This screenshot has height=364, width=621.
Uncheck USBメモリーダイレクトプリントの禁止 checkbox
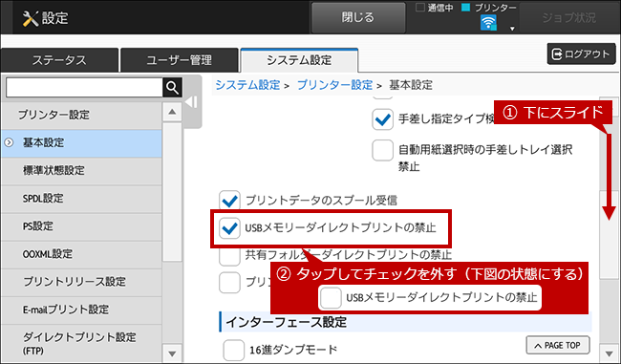pyautogui.click(x=229, y=228)
